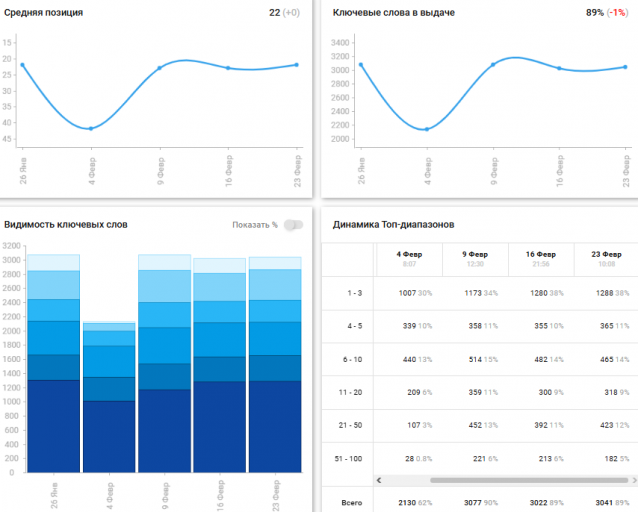
Task: Select the '11 - 20' range row label
Action: tap(350, 392)
